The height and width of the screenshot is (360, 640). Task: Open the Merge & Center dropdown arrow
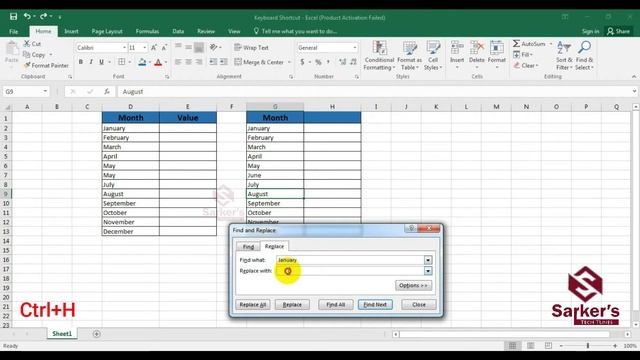289,62
